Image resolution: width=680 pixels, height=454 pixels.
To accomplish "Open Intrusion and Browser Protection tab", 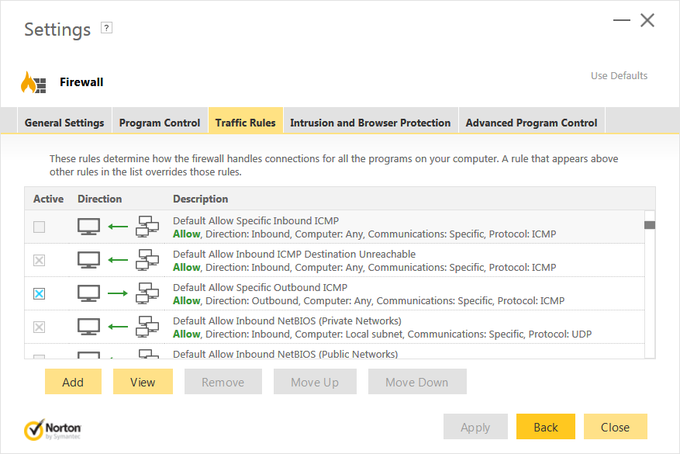I will 370,123.
